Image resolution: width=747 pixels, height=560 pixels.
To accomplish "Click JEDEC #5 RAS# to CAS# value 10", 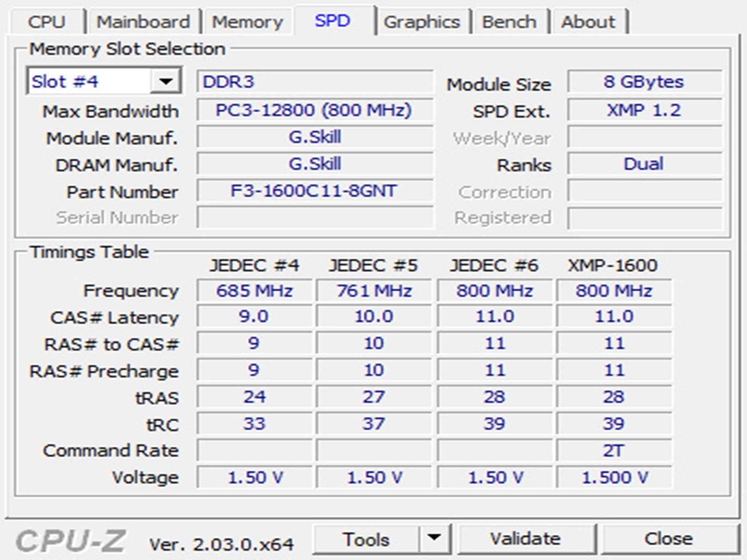I will pyautogui.click(x=374, y=343).
